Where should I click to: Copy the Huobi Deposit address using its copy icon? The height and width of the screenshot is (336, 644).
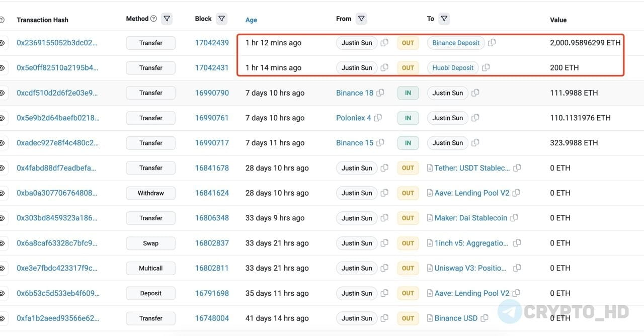pos(486,67)
